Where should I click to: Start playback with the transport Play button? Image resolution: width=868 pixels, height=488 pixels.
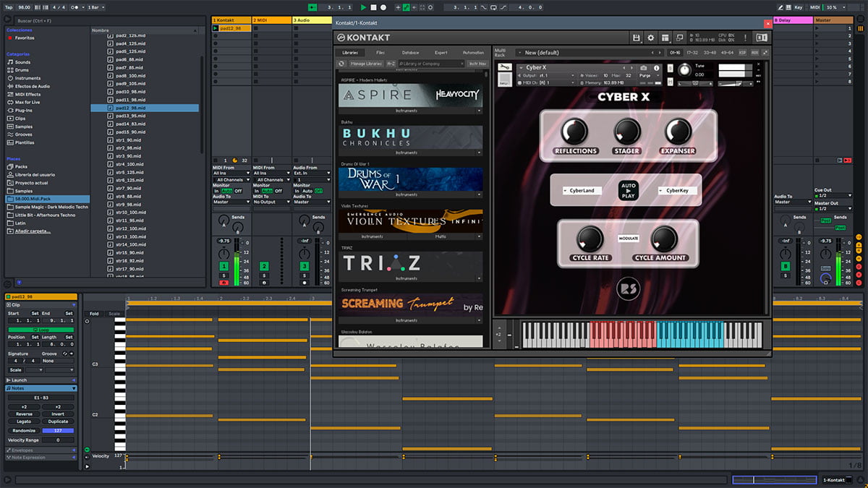pyautogui.click(x=365, y=7)
